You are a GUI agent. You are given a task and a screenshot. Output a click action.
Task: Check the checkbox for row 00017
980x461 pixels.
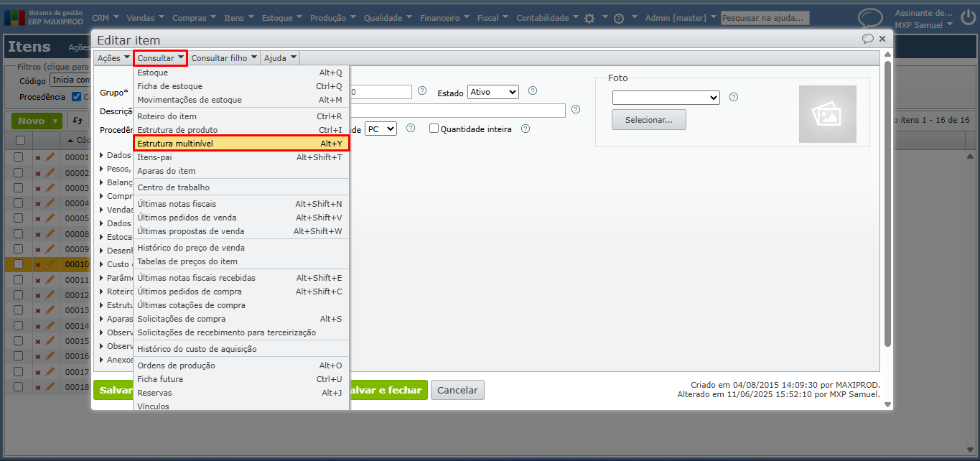pos(19,371)
